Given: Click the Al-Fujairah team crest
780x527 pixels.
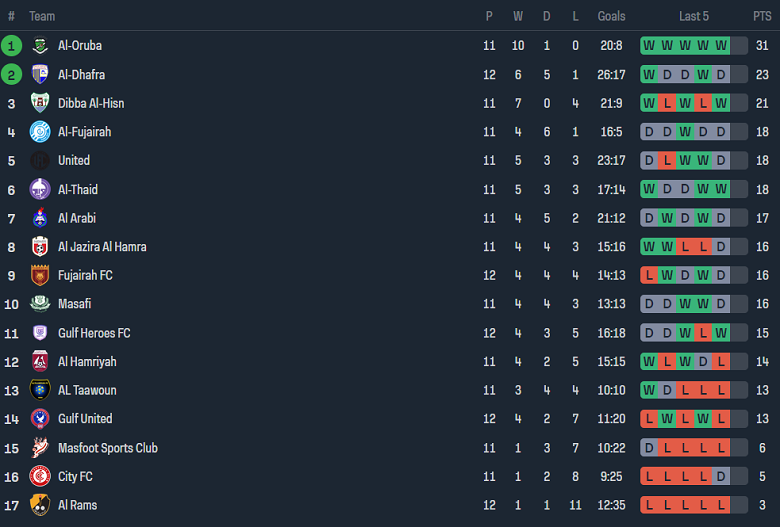Looking at the screenshot, I should pos(40,132).
